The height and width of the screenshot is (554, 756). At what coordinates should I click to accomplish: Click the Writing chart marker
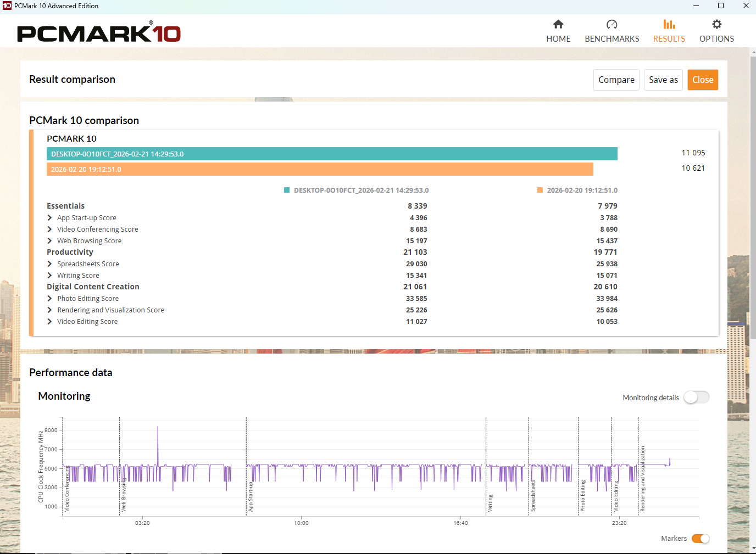coord(490,503)
